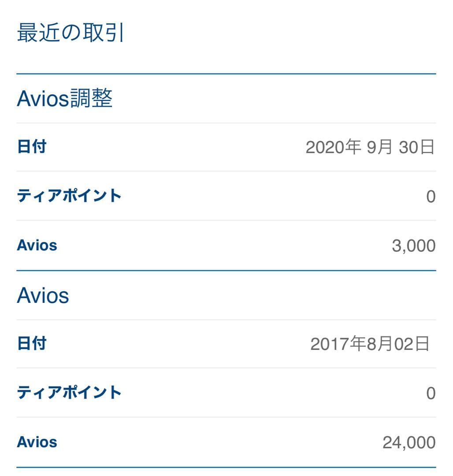Click bold Avios label beside 24,000

(x=37, y=442)
